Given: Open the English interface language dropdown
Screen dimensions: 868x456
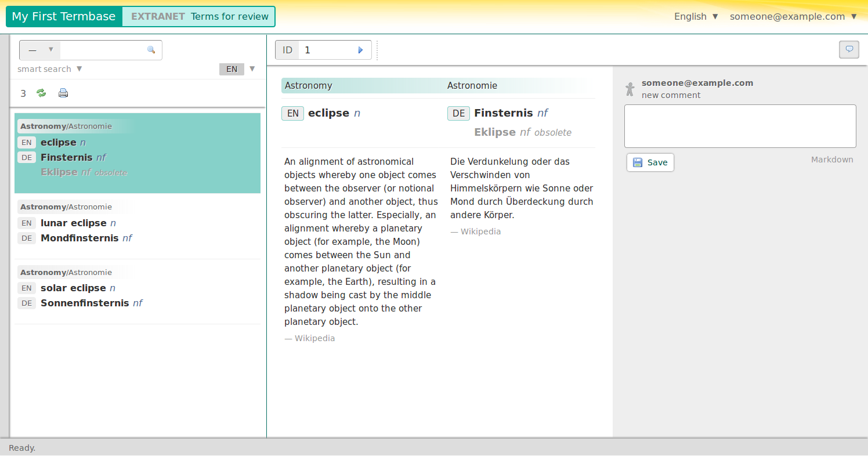Looking at the screenshot, I should tap(696, 16).
